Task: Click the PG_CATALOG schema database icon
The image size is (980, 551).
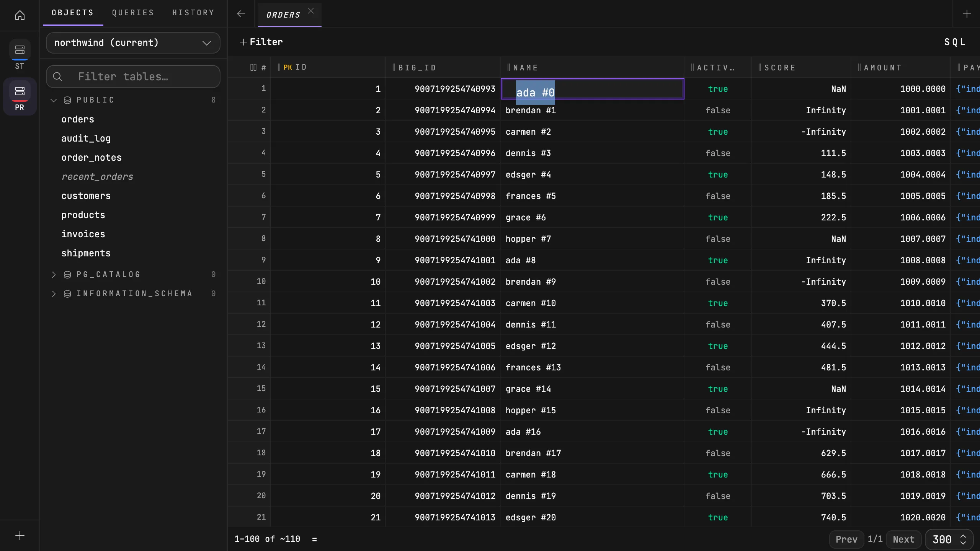Action: [x=67, y=274]
